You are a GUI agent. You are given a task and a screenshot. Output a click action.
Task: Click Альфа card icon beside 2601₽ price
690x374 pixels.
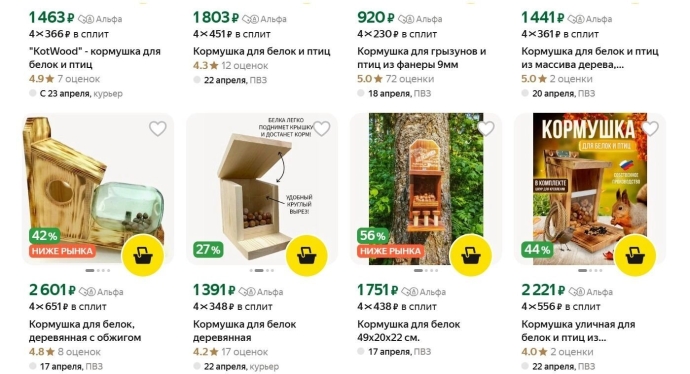click(x=87, y=292)
